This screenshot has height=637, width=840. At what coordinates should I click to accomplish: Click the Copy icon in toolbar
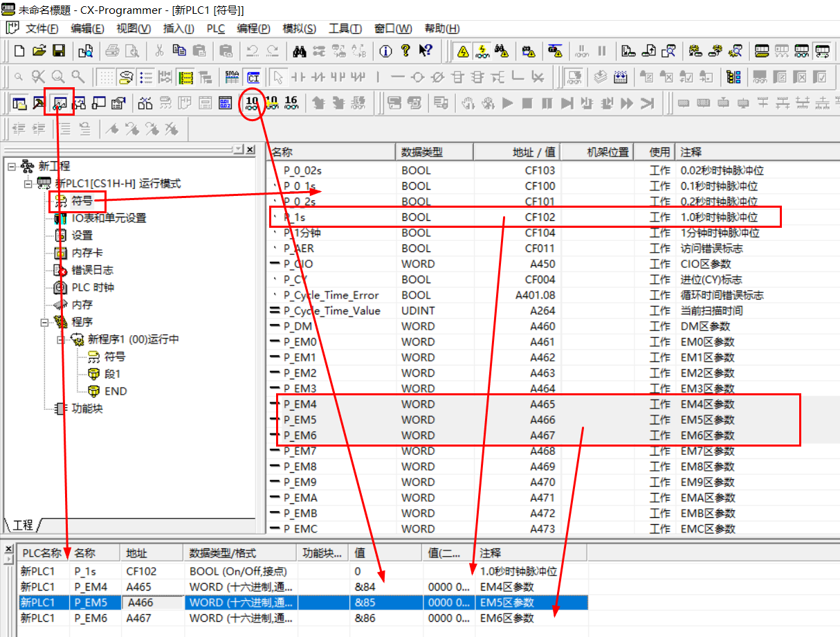(x=179, y=51)
